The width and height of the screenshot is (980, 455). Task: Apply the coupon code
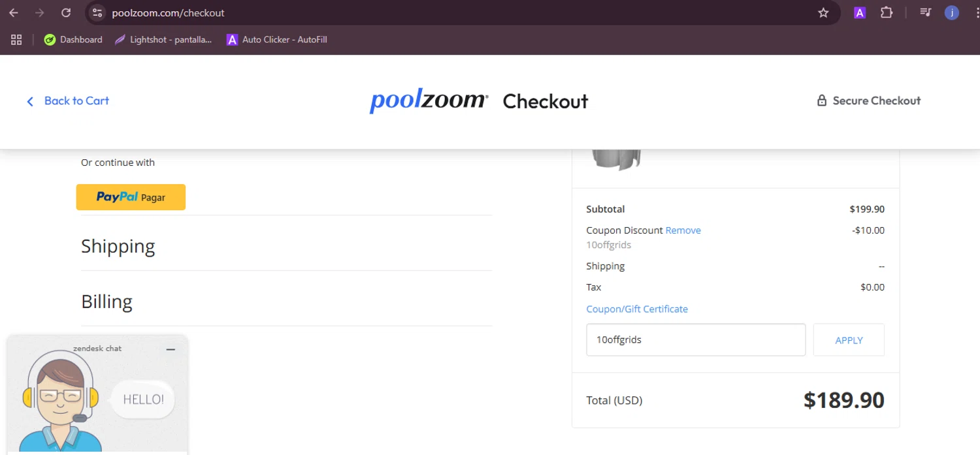(x=849, y=340)
